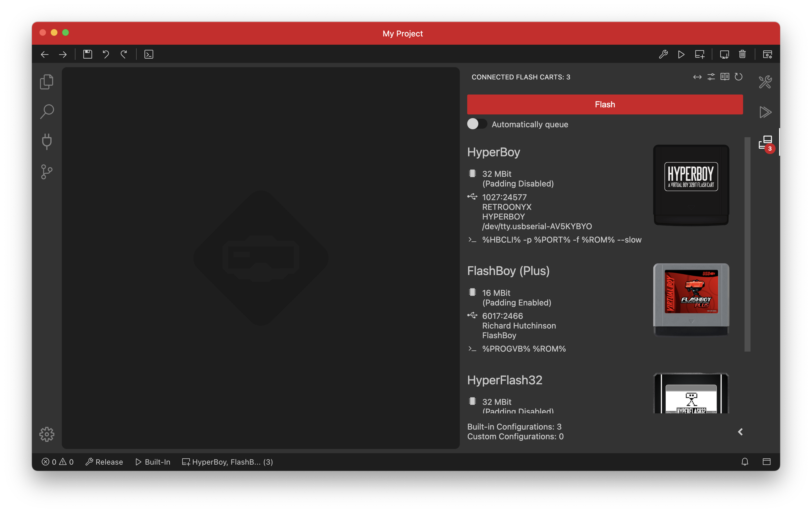Click the FlashBoy Plus cartridge image
Screen dimensions: 812x513
pos(691,299)
